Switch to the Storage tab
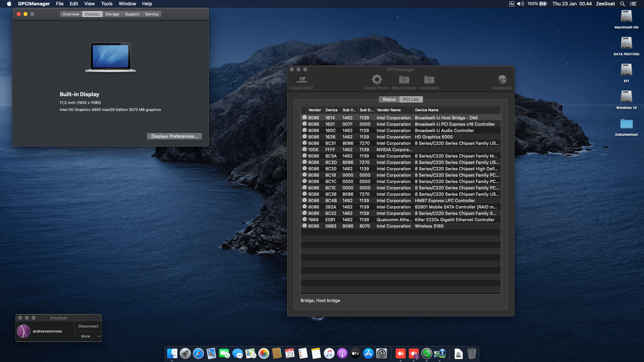Screen dimensions: 644x362 coord(112,14)
